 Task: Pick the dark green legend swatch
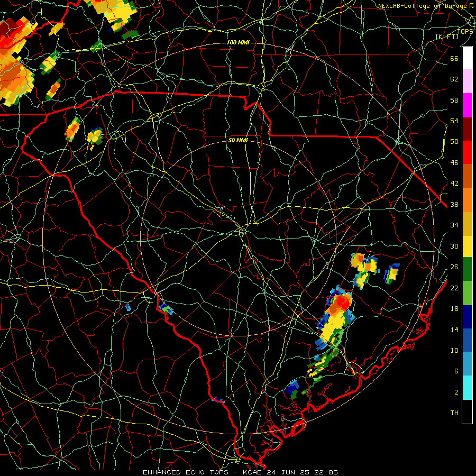pyautogui.click(x=467, y=269)
